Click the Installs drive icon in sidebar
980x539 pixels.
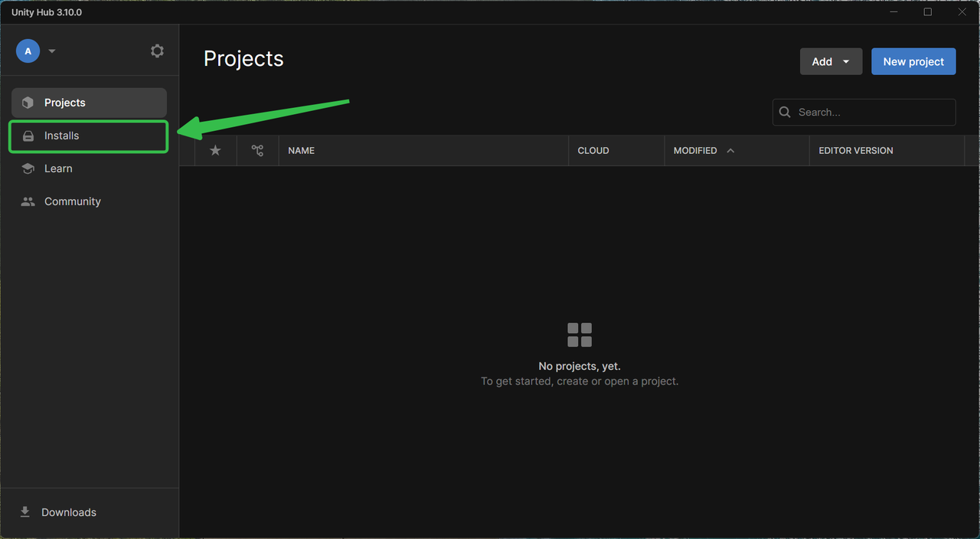[x=28, y=136]
